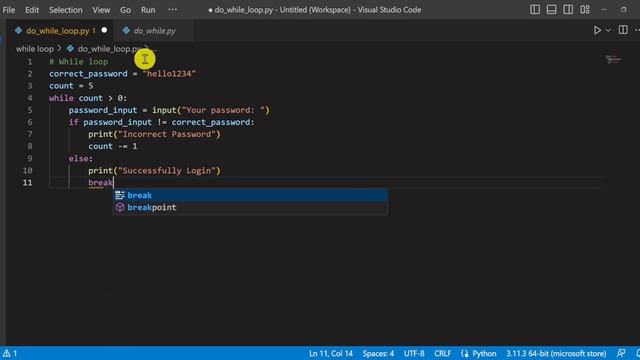Click 'while count > 0:' on line 4
The height and width of the screenshot is (360, 640).
(88, 98)
